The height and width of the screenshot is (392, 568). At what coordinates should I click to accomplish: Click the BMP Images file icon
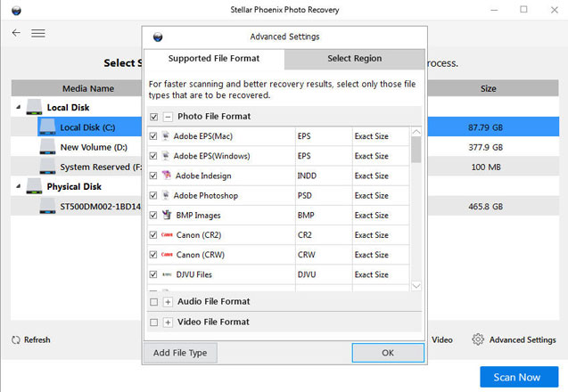(x=167, y=215)
